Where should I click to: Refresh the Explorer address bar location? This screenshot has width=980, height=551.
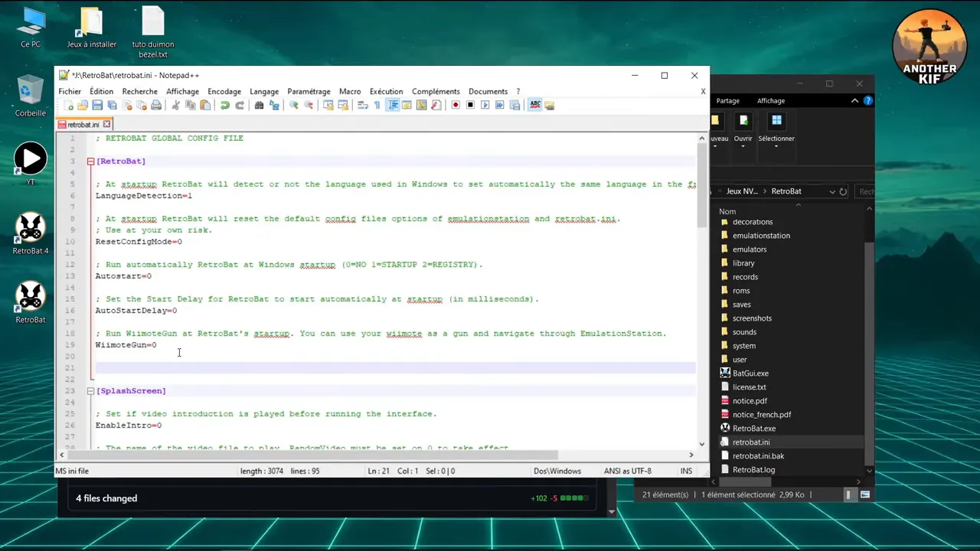[843, 191]
